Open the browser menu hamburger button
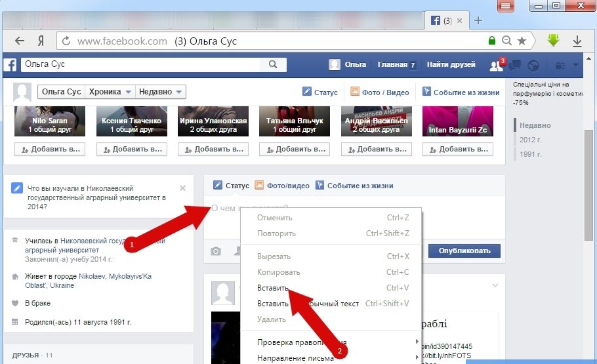 [x=506, y=6]
